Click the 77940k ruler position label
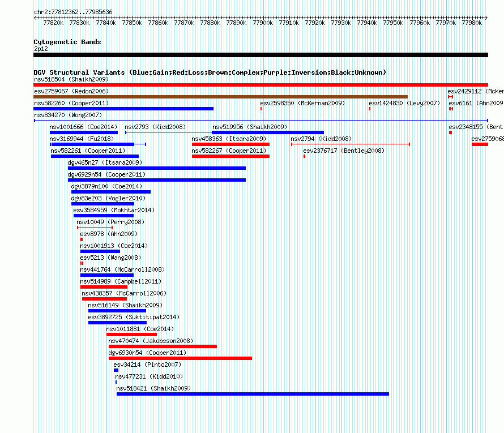The width and height of the screenshot is (504, 433). 367,23
